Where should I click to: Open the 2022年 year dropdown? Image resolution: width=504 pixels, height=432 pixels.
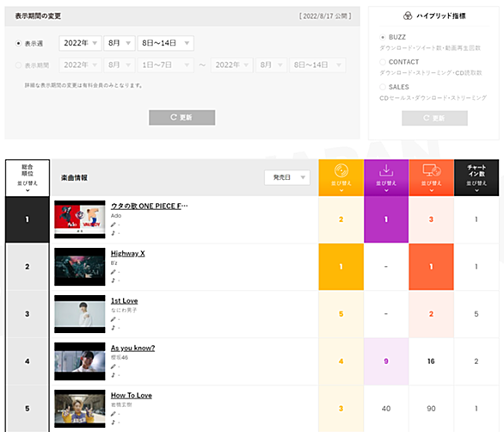click(80, 43)
